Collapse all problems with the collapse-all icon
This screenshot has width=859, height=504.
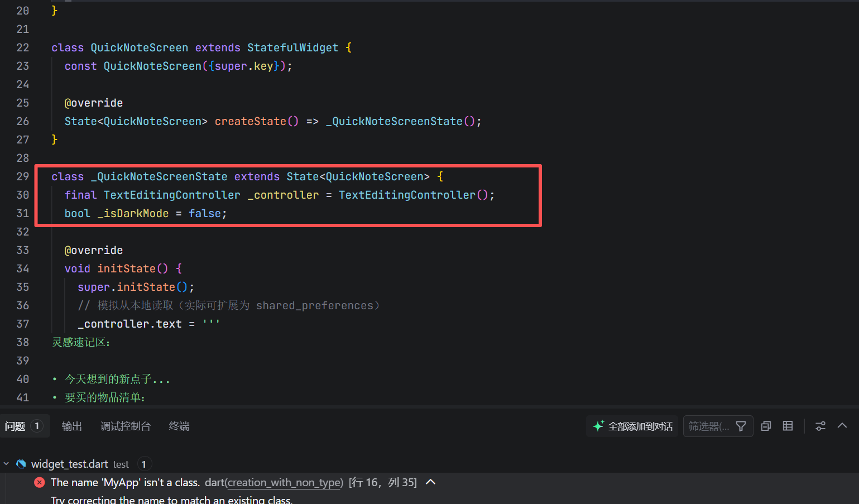(766, 426)
